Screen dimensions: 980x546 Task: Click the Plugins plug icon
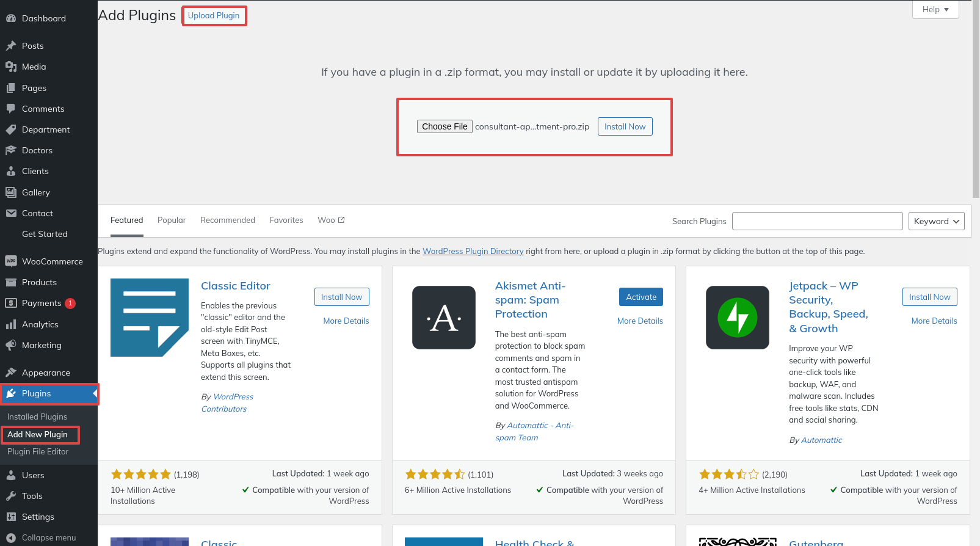(11, 393)
